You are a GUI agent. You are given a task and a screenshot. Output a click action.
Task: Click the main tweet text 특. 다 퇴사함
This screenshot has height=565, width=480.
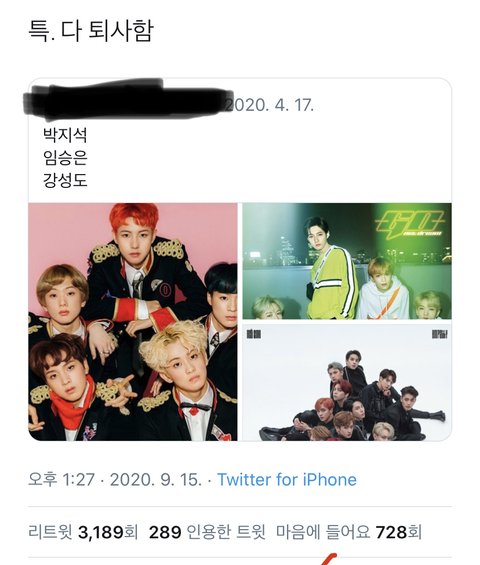pos(91,31)
